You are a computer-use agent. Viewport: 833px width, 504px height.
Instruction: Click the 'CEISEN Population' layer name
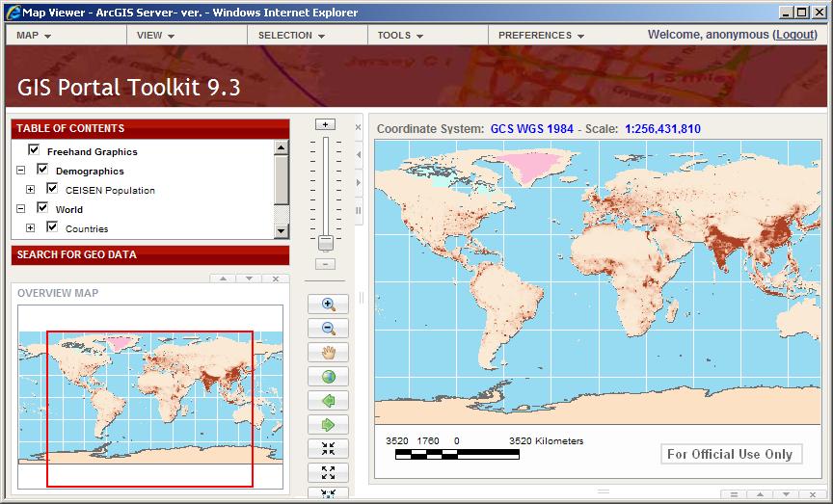110,190
